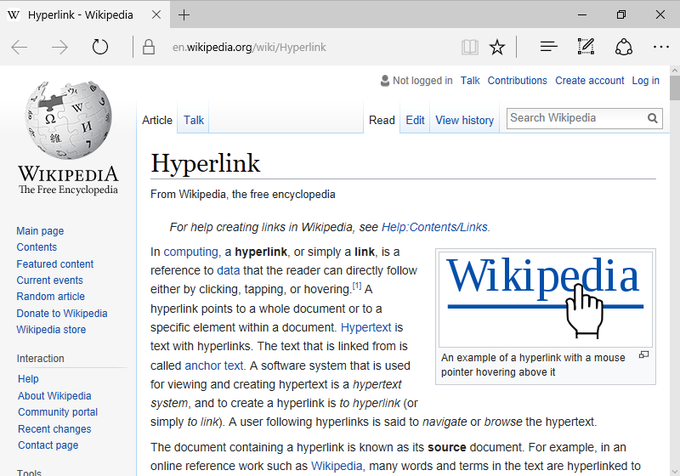Image resolution: width=680 pixels, height=476 pixels.
Task: Open the Random article sidebar link
Action: 50,296
